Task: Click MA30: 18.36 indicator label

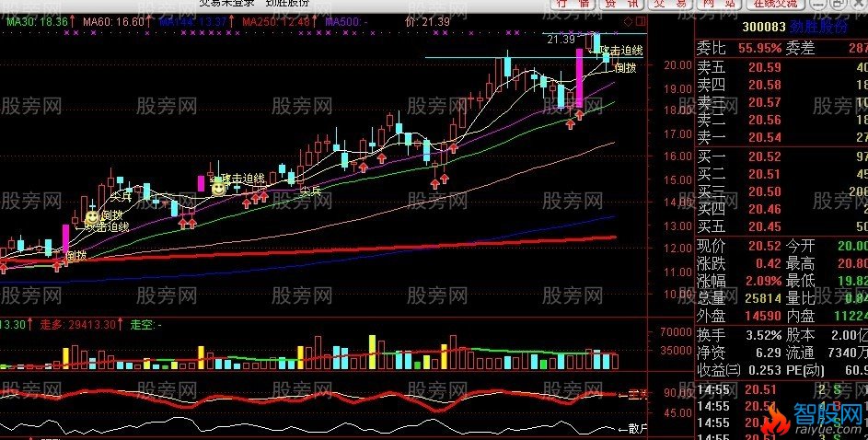Action: 38,22
